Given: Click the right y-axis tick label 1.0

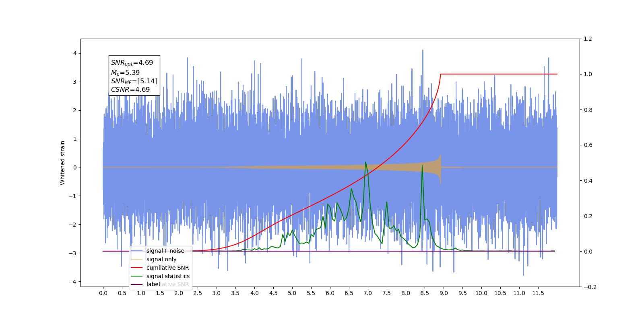Looking at the screenshot, I should (588, 74).
